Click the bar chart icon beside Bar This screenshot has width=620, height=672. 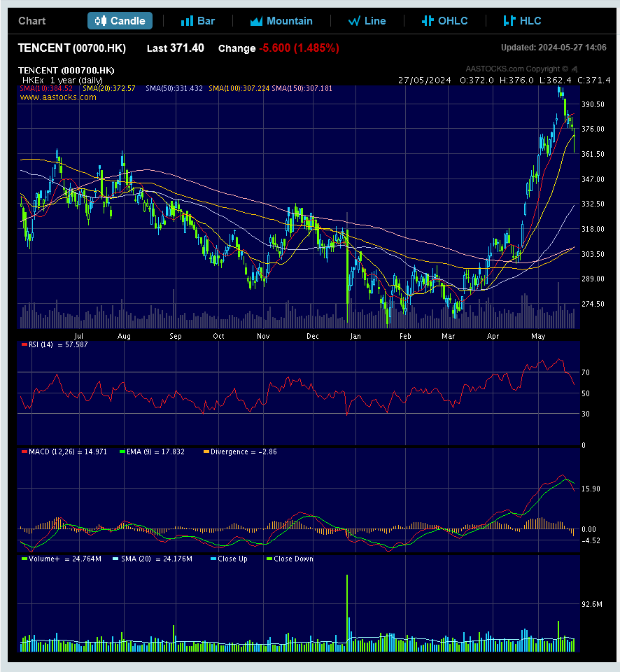point(188,21)
